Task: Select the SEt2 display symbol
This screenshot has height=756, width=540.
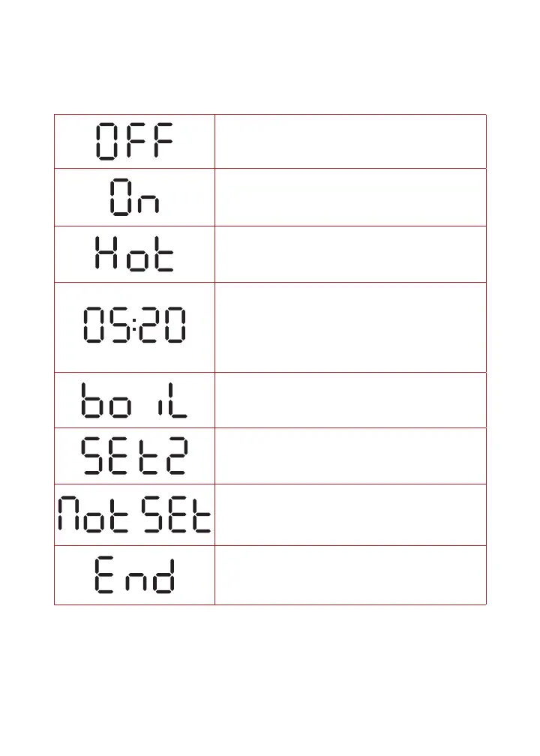Action: (x=134, y=456)
